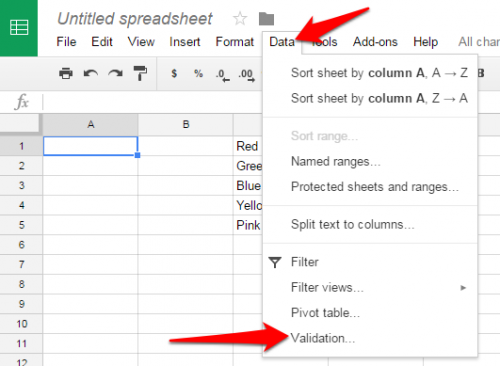Screen dimensions: 500x366
Task: Click the Print toolbar icon
Action: (66, 73)
